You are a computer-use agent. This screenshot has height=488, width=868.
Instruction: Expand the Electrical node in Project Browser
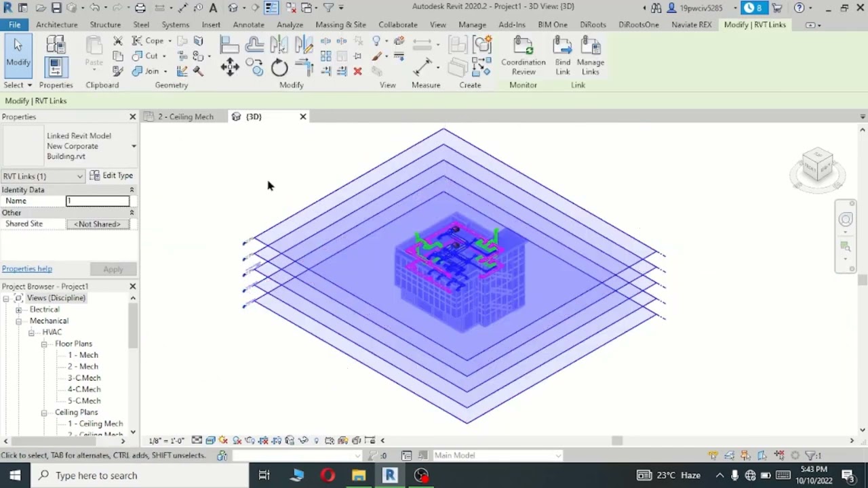tap(19, 310)
